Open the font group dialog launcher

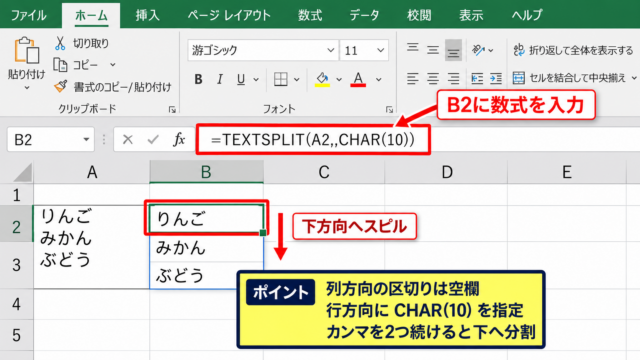(x=389, y=109)
